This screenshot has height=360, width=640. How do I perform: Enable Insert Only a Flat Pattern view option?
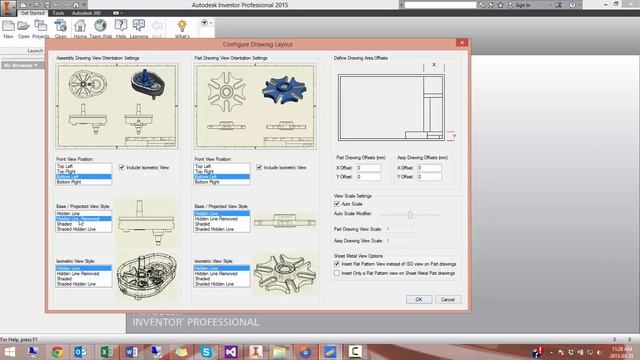[x=337, y=273]
